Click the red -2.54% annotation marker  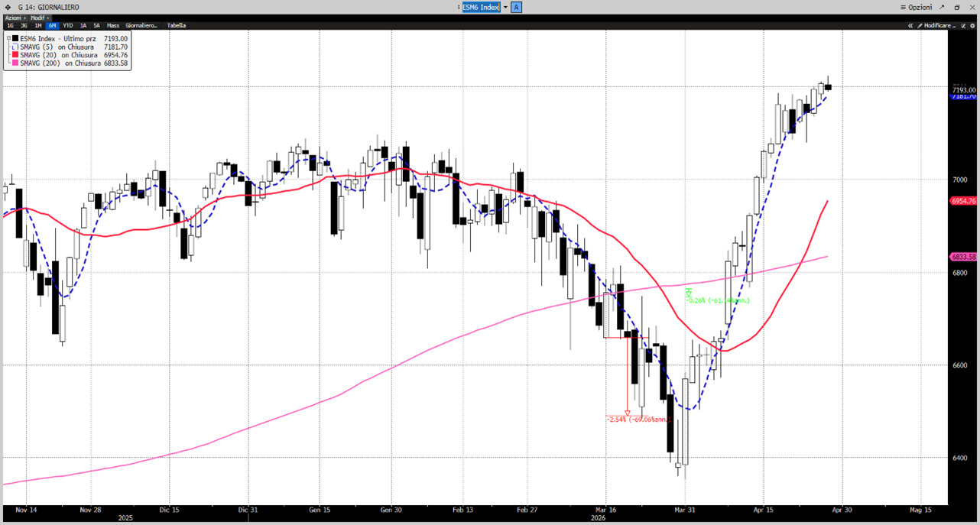click(628, 413)
